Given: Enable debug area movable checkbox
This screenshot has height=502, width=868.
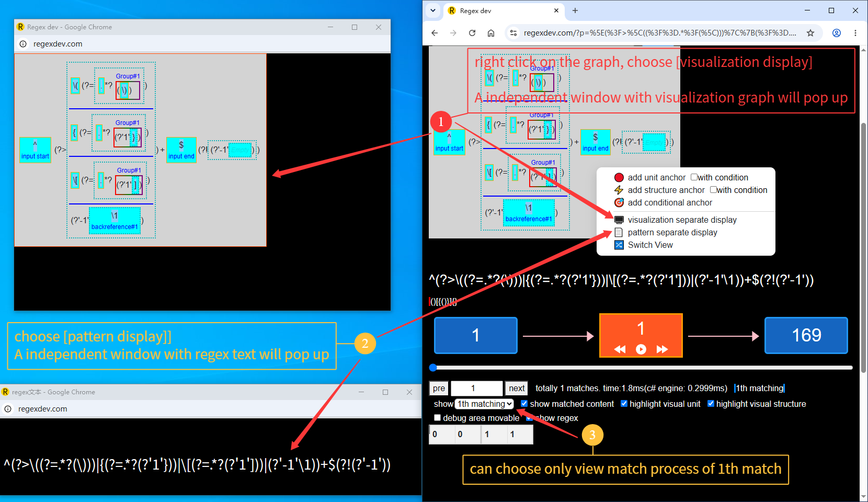Looking at the screenshot, I should click(438, 418).
